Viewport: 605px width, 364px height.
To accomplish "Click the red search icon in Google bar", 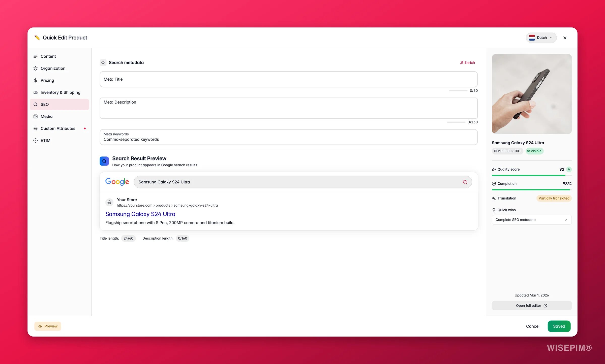I will [x=465, y=182].
